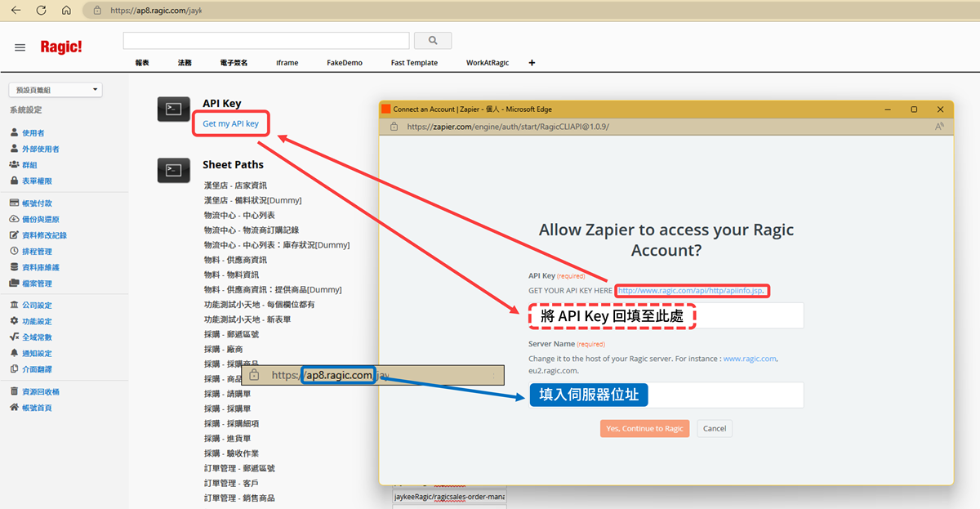The width and height of the screenshot is (980, 509).
Task: Click the Get my API key link
Action: (231, 124)
